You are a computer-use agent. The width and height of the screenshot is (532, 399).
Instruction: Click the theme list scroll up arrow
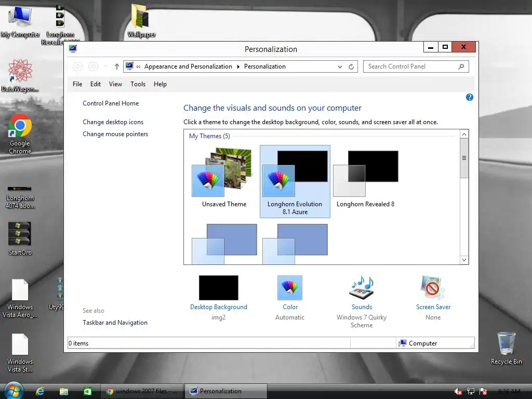pos(464,135)
